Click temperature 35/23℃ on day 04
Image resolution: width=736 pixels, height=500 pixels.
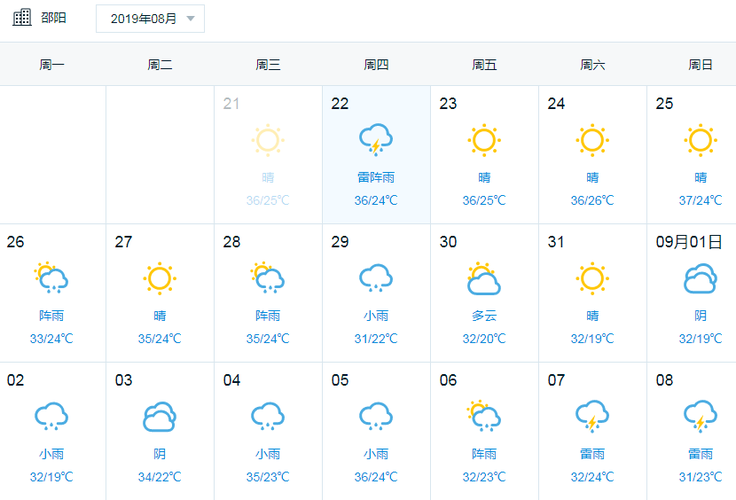[x=268, y=477]
